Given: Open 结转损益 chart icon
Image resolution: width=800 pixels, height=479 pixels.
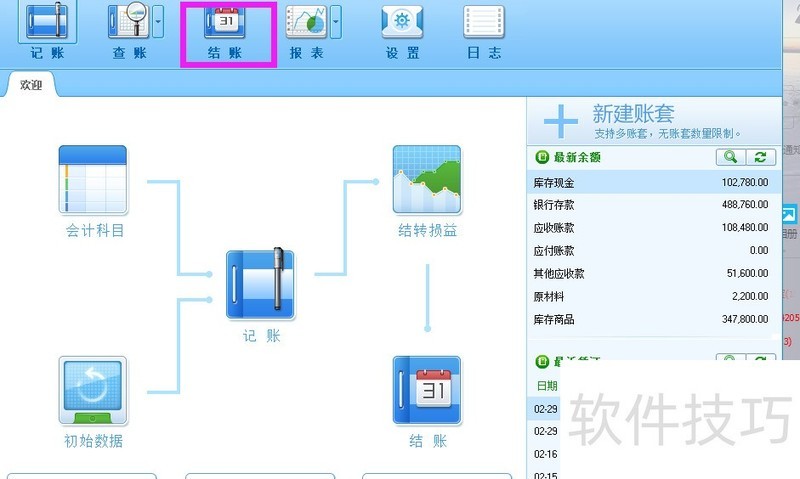Looking at the screenshot, I should 427,180.
